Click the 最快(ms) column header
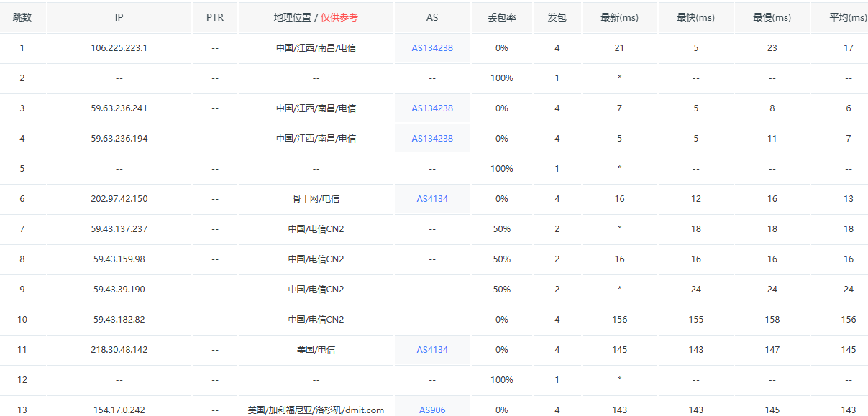This screenshot has height=416, width=868. (696, 17)
